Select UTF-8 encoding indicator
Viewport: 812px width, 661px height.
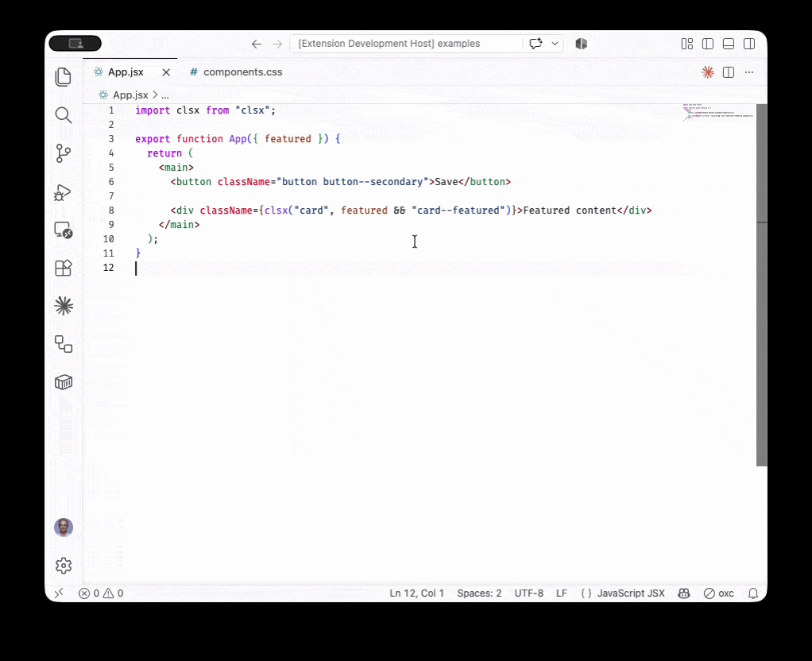528,593
